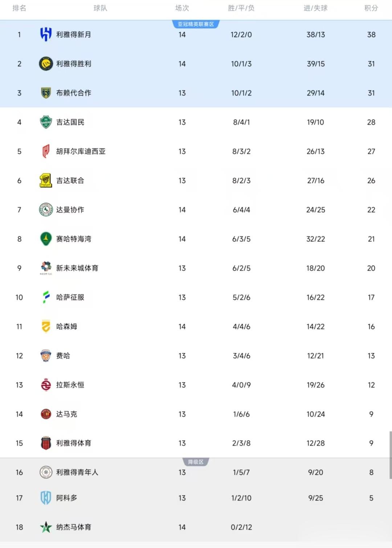Click the 拉斯永恒 red emblem
Image resolution: width=392 pixels, height=548 pixels.
point(46,385)
